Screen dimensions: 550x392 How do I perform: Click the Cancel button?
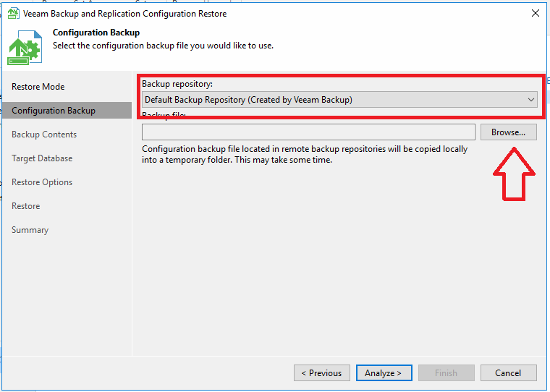(x=508, y=372)
